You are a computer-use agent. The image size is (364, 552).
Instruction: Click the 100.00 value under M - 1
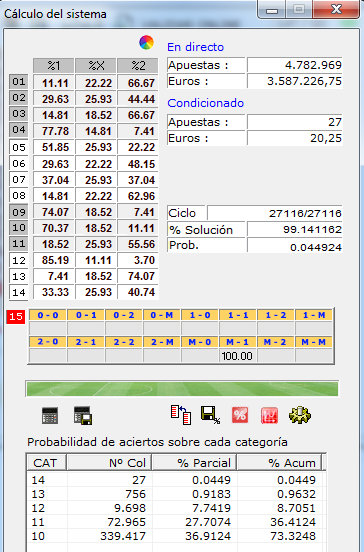pyautogui.click(x=237, y=356)
